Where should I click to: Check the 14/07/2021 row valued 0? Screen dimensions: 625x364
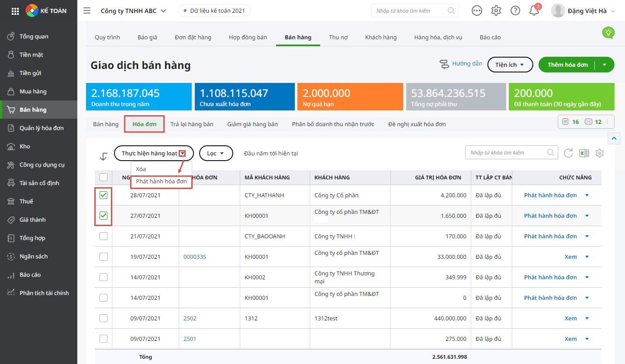point(104,298)
